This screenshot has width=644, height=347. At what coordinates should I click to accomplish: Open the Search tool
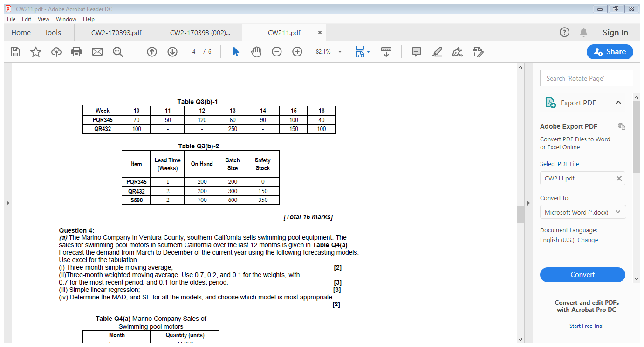[117, 52]
